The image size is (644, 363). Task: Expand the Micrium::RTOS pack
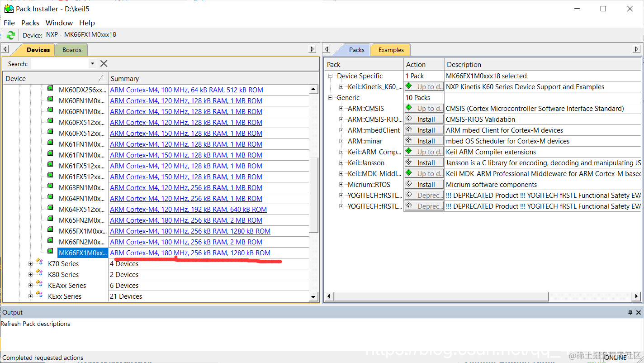tap(341, 185)
